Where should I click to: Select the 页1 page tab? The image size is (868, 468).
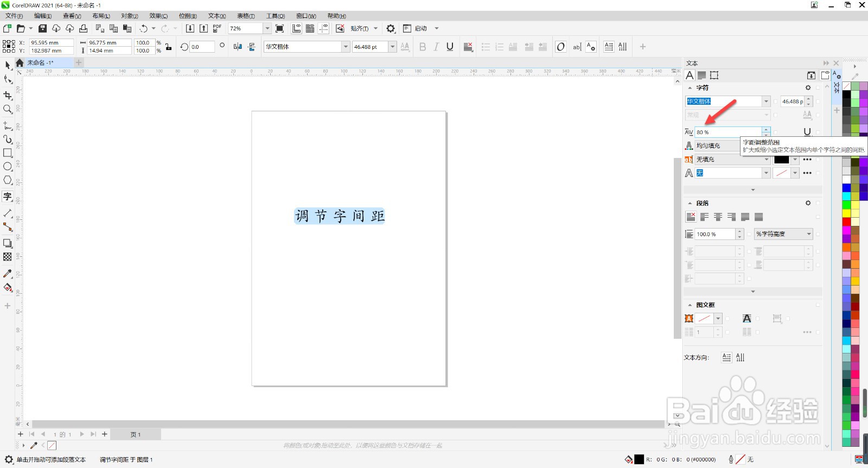(136, 434)
